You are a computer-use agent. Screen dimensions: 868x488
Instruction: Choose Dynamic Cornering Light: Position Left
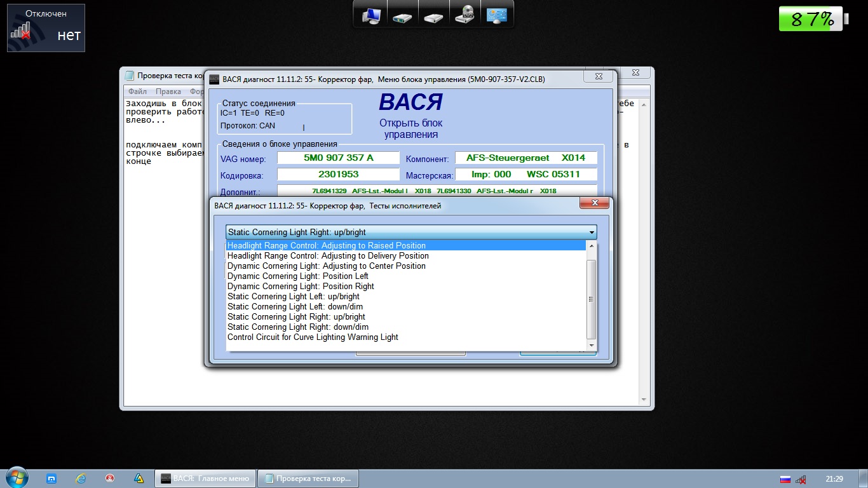click(x=298, y=276)
